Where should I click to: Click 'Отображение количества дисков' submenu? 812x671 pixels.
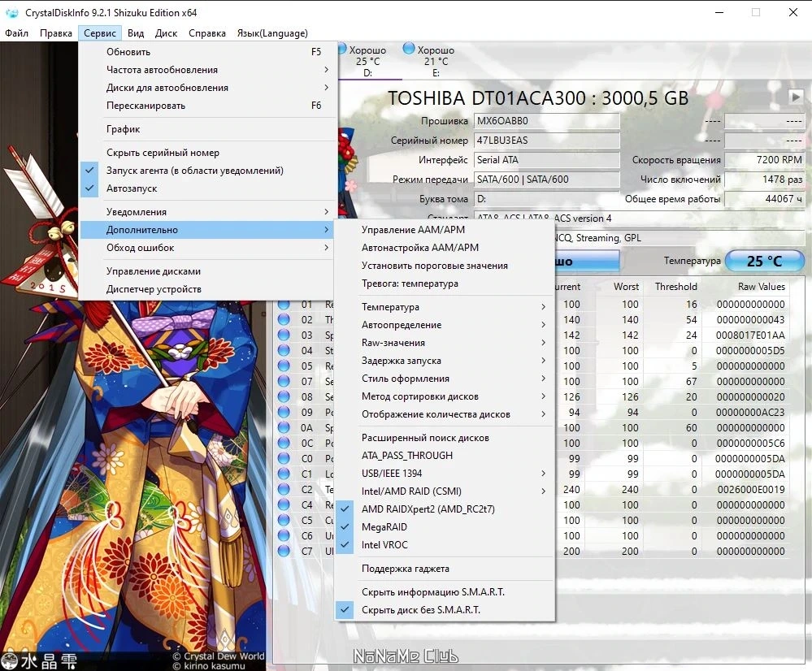(x=445, y=414)
